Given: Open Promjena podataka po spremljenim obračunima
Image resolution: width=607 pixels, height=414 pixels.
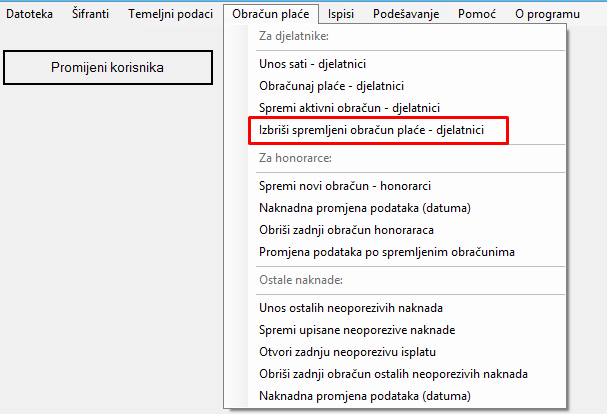Looking at the screenshot, I should pos(387,252).
